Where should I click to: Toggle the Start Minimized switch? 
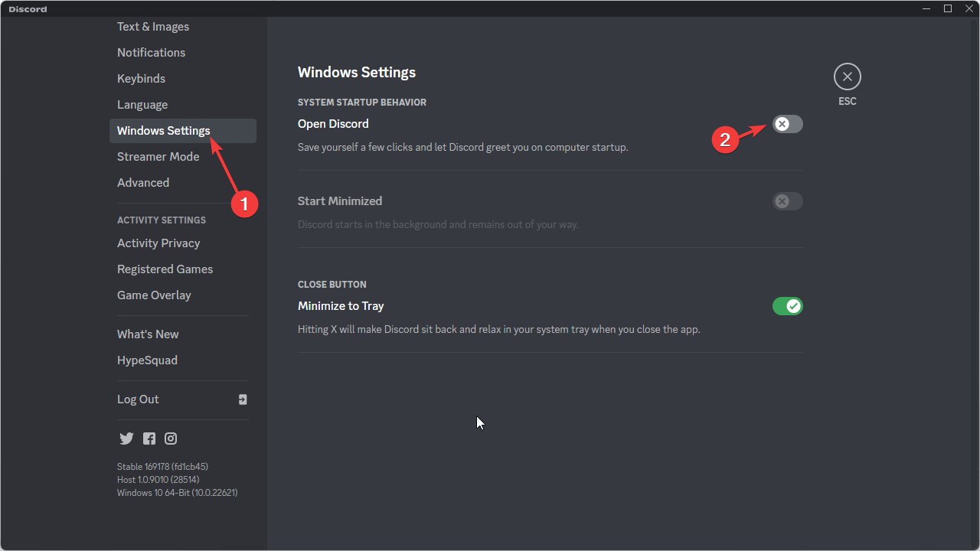pyautogui.click(x=787, y=201)
